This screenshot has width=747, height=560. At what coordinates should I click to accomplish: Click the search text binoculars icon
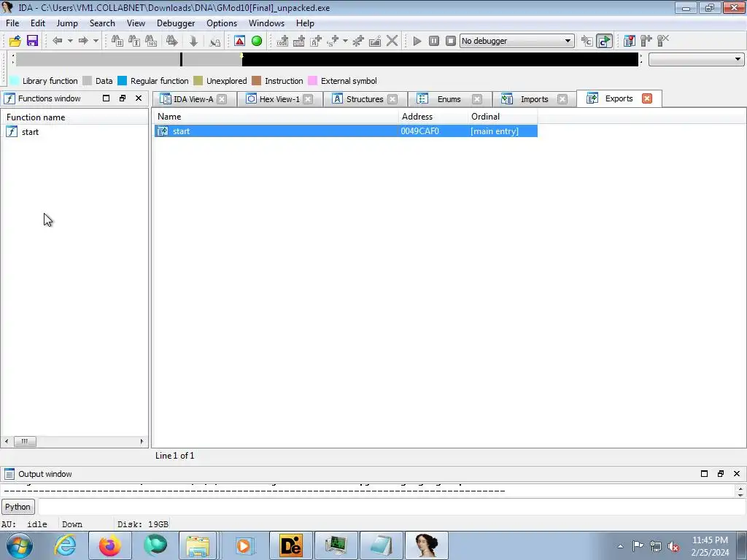click(x=134, y=41)
